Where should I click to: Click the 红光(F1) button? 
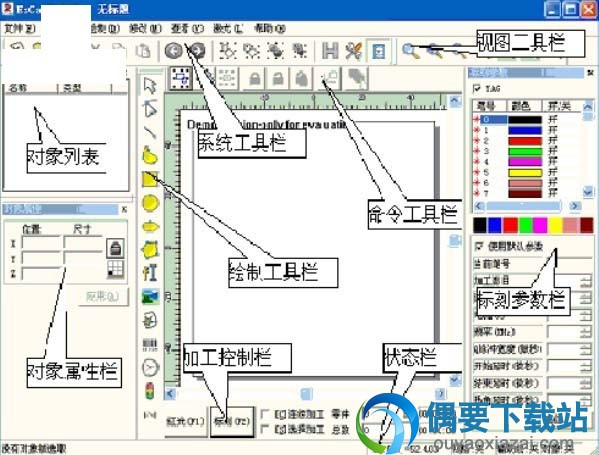pyautogui.click(x=185, y=422)
